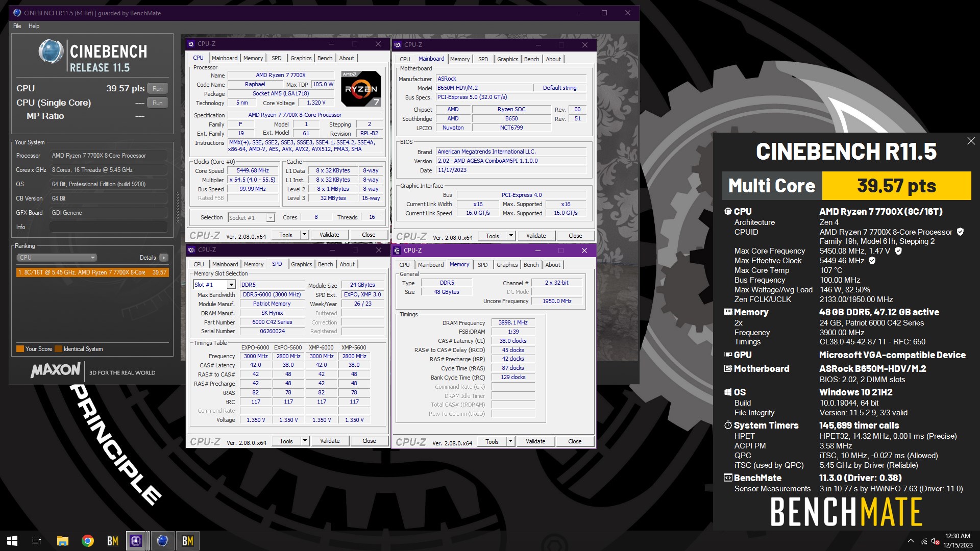980x551 pixels.
Task: Click the CPU-Z title icon in Mainboard window
Action: pos(398,44)
